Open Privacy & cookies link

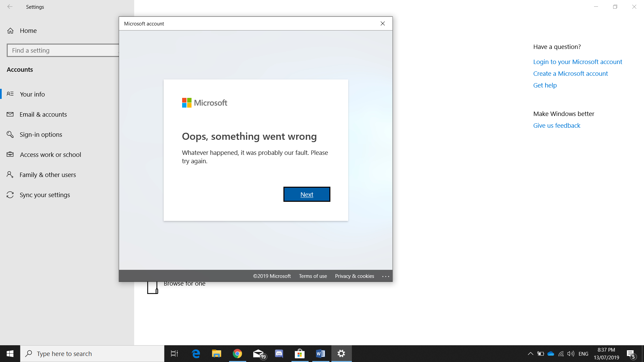(x=354, y=276)
